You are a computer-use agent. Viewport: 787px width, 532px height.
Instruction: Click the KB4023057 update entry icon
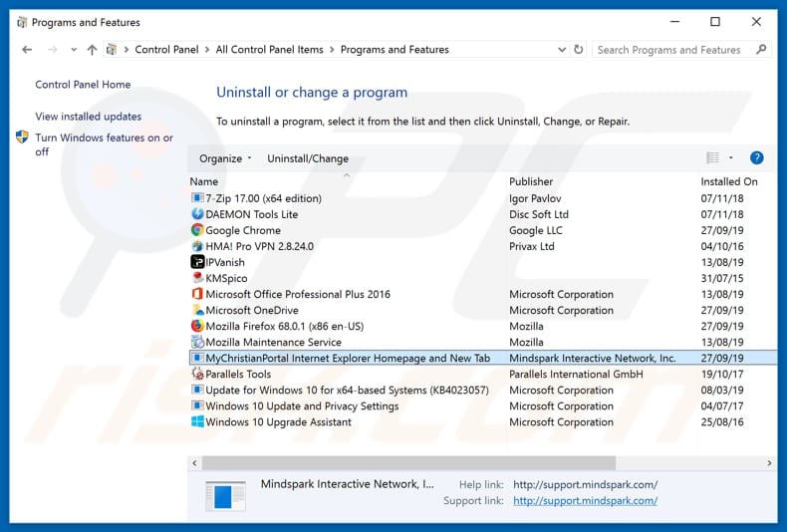pos(197,390)
